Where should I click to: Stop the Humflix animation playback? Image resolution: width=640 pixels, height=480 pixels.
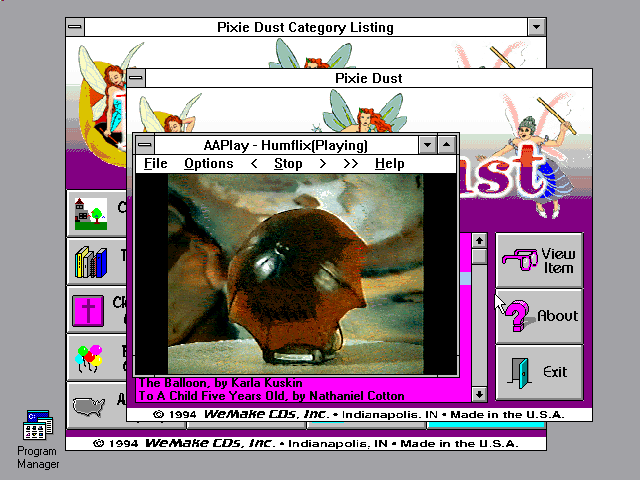[x=288, y=164]
